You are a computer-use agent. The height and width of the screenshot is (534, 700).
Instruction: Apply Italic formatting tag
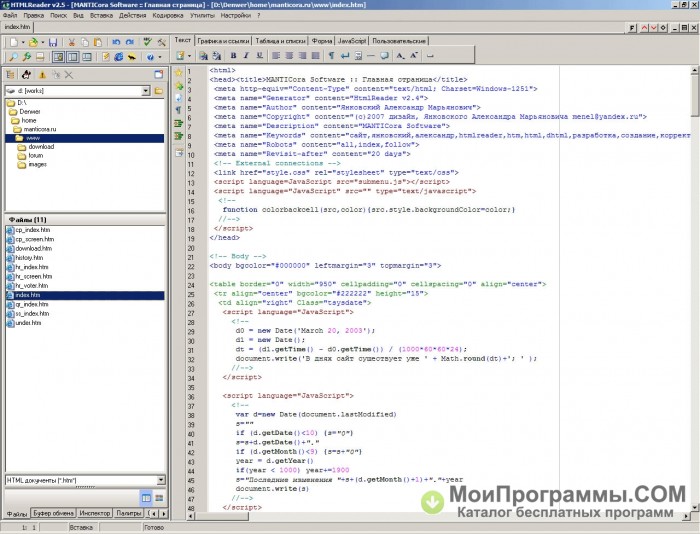(246, 55)
